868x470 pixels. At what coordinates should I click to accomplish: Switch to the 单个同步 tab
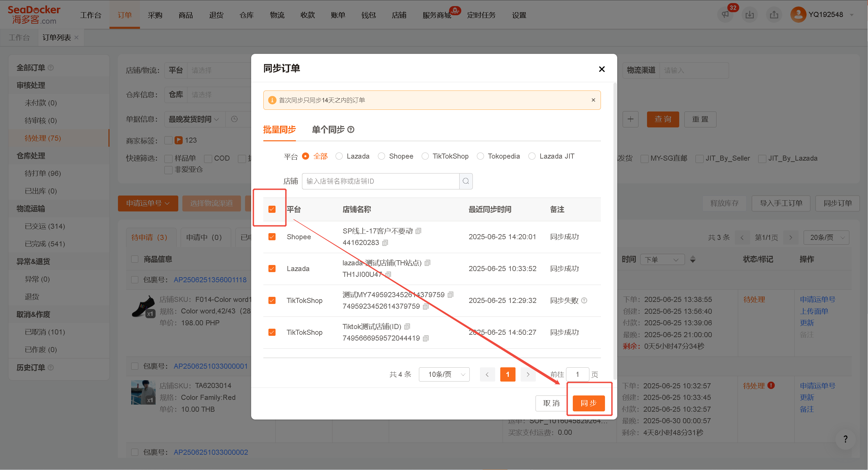pos(328,129)
